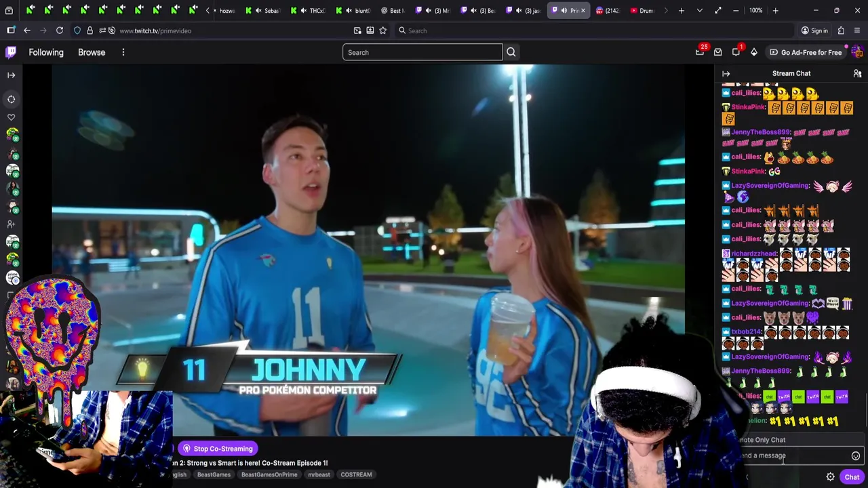Select the COSTREAM tag
868x488 pixels.
(356, 474)
